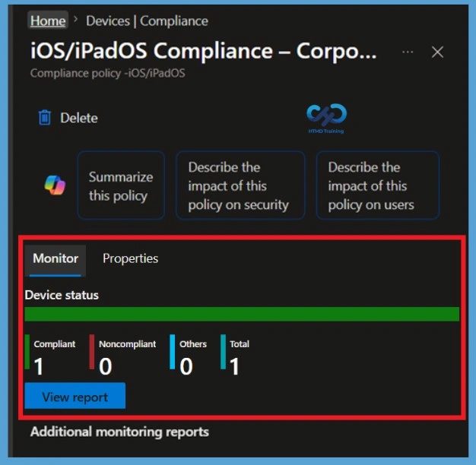Select Summarize this policy prompt

point(121,185)
